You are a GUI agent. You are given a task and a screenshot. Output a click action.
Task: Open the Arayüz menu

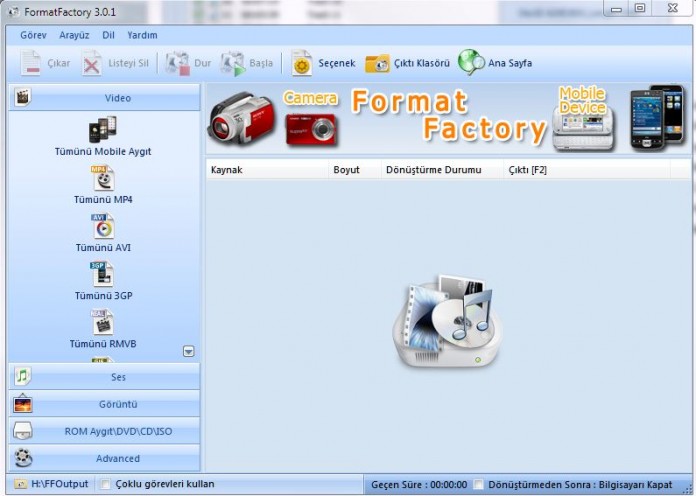point(74,35)
